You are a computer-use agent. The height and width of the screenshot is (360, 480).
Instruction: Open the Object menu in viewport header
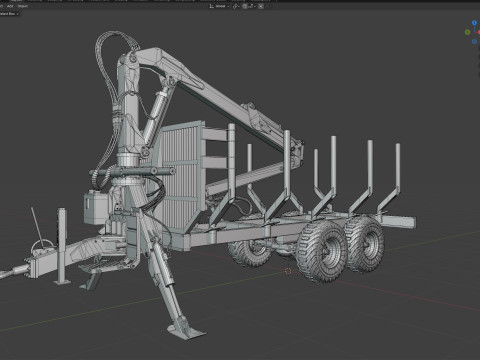point(22,6)
